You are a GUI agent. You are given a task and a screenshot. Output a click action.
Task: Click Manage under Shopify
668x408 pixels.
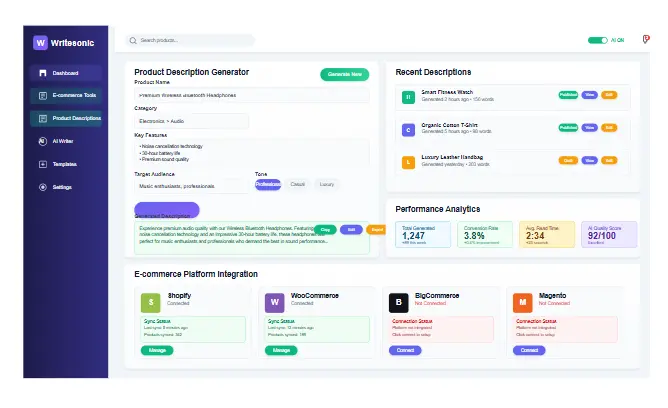pyautogui.click(x=157, y=351)
